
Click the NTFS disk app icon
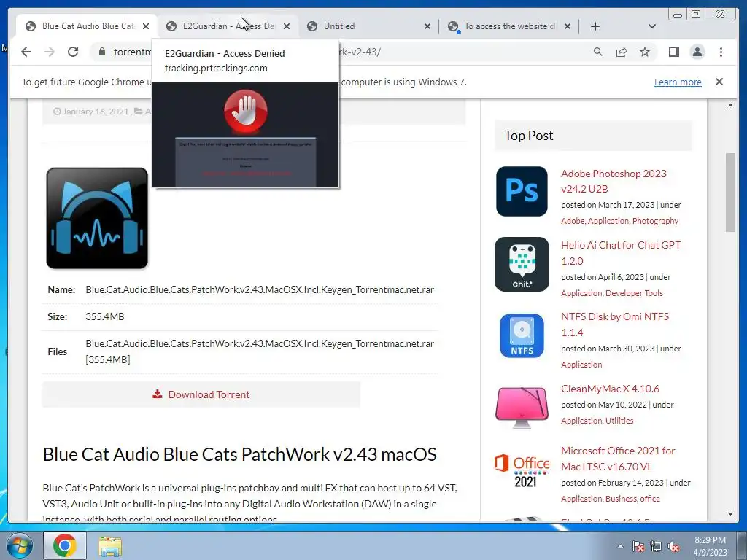click(522, 335)
